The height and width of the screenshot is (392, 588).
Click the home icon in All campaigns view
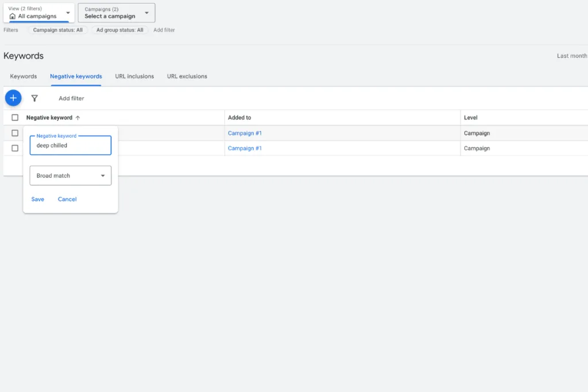coord(13,16)
